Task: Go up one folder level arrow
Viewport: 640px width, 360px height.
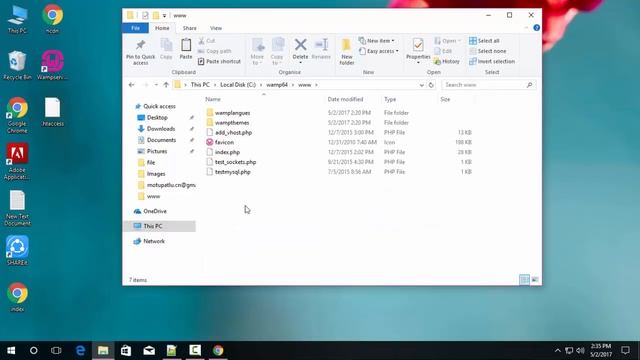Action: [166, 85]
